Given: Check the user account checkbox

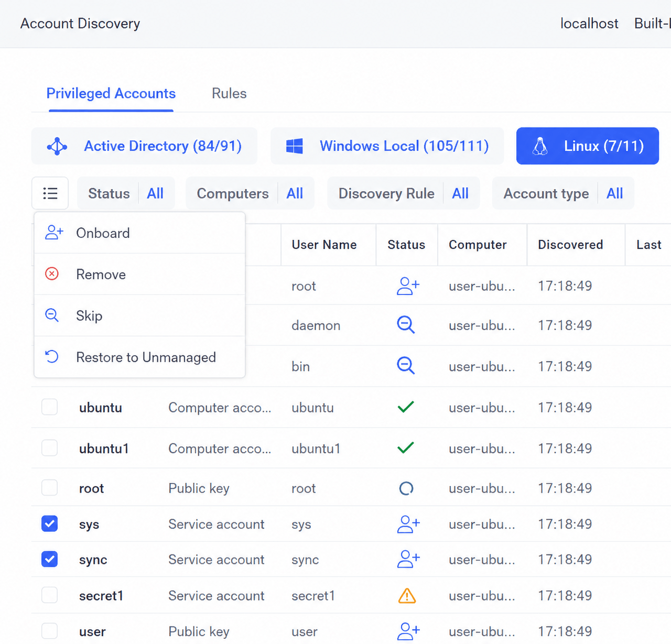Looking at the screenshot, I should pos(50,631).
